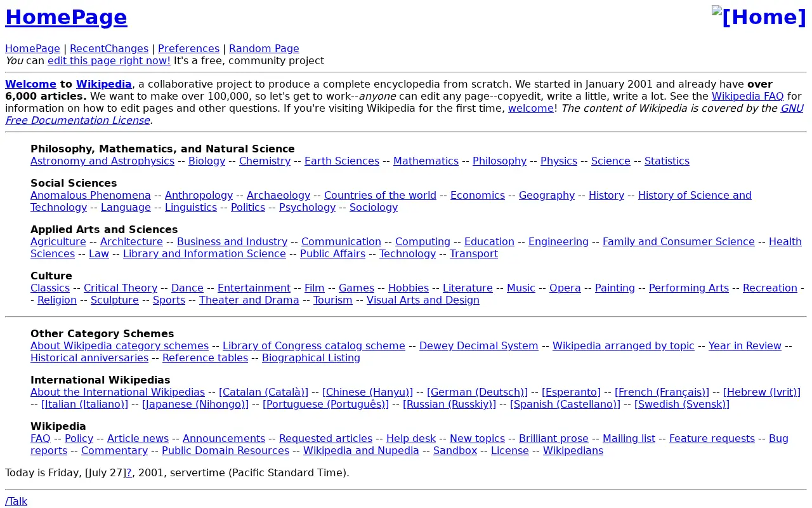The image size is (812, 508).
Task: Open Visual Arts and Design
Action: (423, 300)
